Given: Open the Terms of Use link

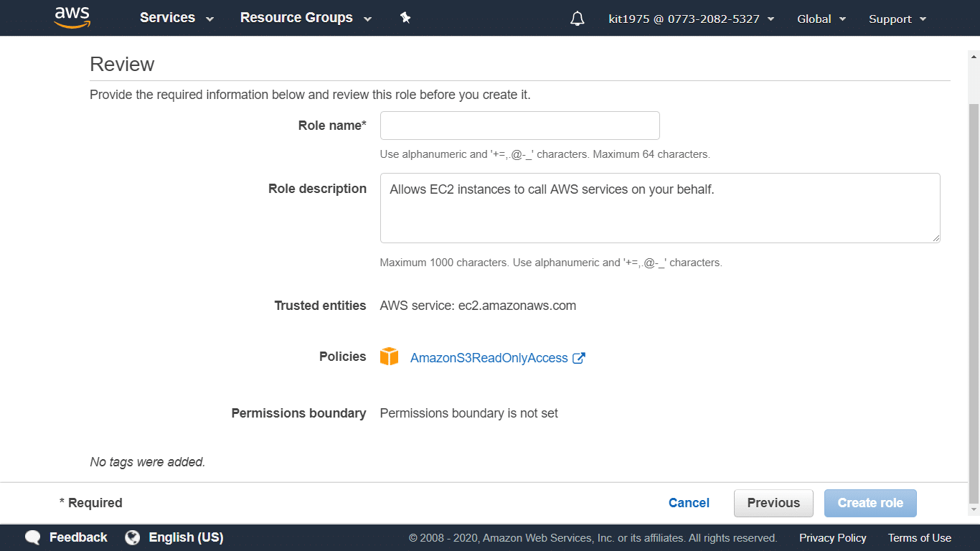Looking at the screenshot, I should [920, 538].
